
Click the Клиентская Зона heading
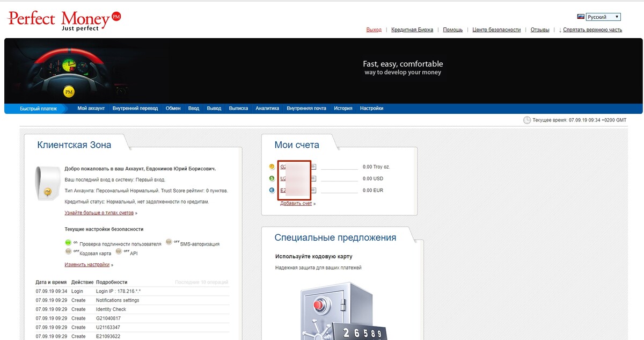(x=74, y=145)
